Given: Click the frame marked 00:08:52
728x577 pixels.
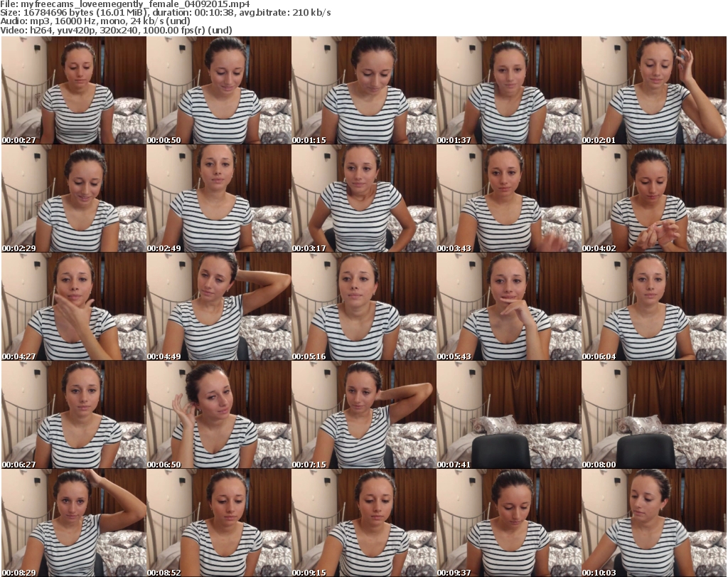Looking at the screenshot, I should (x=219, y=523).
